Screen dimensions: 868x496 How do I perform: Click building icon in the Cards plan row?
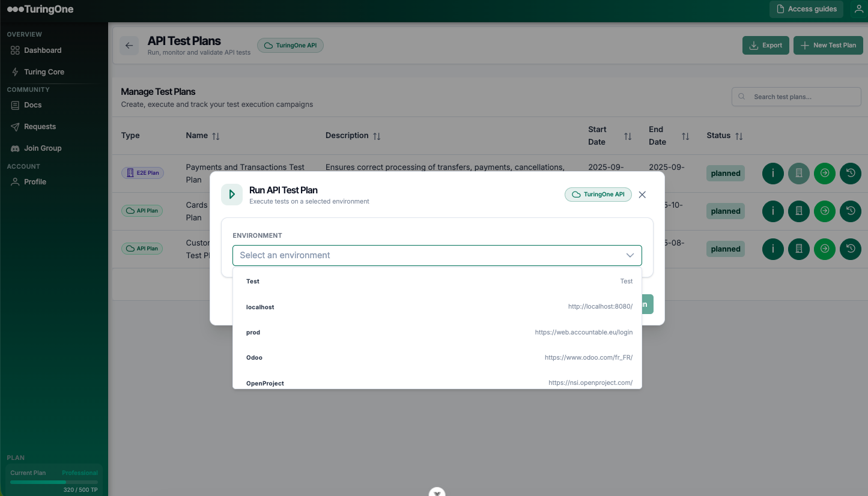click(x=798, y=211)
